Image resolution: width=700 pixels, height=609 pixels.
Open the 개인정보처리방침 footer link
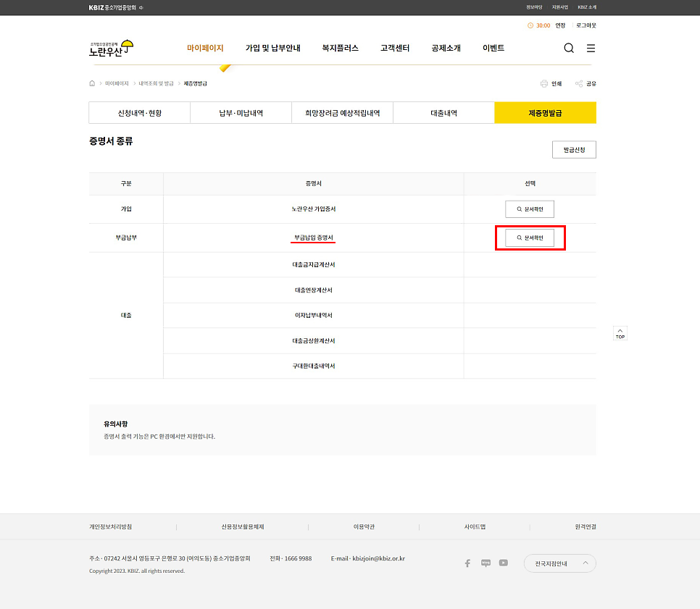point(110,527)
